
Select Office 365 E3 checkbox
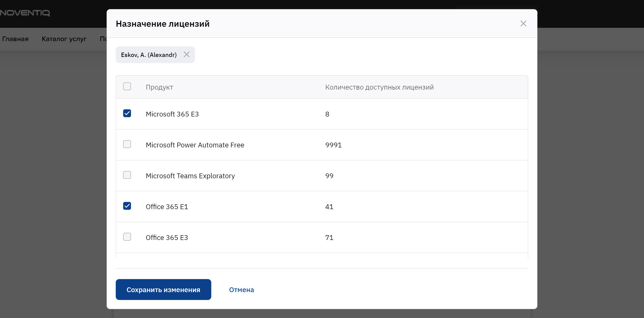pos(127,237)
